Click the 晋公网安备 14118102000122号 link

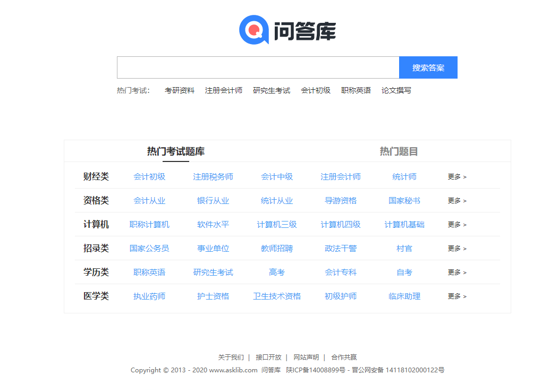tap(398, 370)
